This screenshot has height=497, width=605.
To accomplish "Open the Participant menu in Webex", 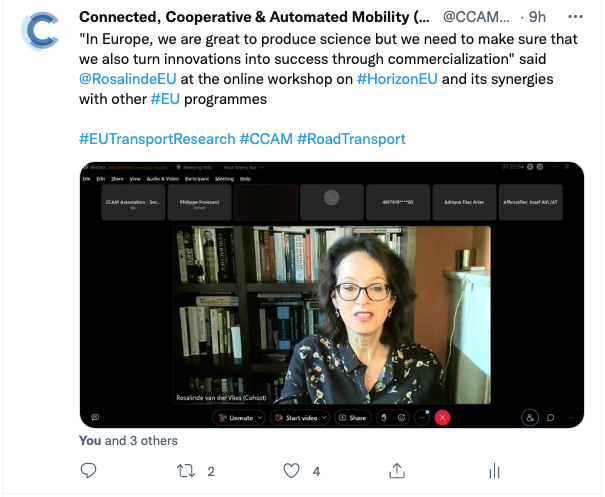I will pos(196,179).
